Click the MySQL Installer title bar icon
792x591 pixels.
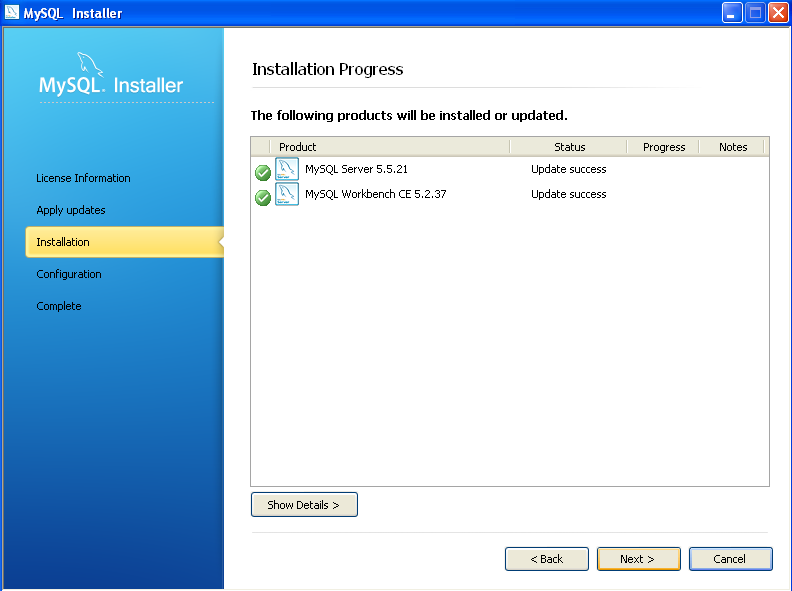[x=11, y=12]
